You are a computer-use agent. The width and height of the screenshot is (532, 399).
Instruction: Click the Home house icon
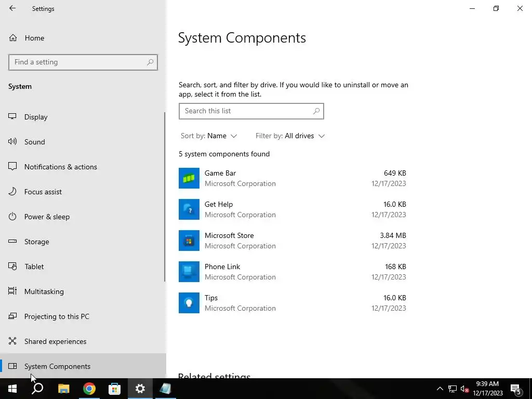(13, 37)
